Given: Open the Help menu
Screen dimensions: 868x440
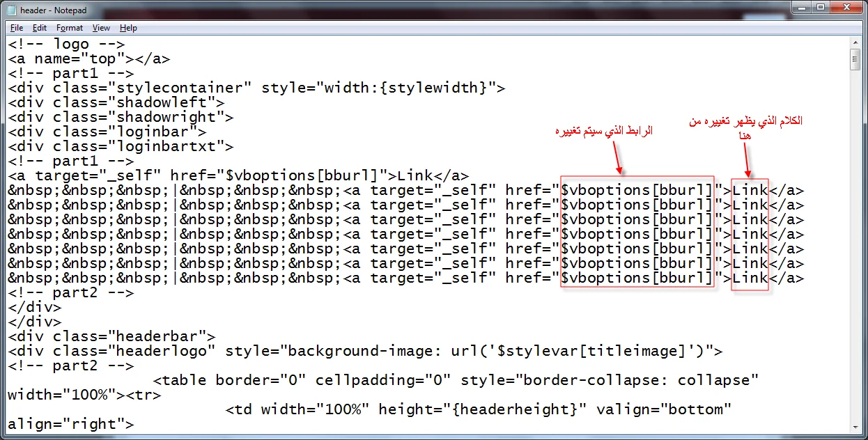Looking at the screenshot, I should 128,28.
